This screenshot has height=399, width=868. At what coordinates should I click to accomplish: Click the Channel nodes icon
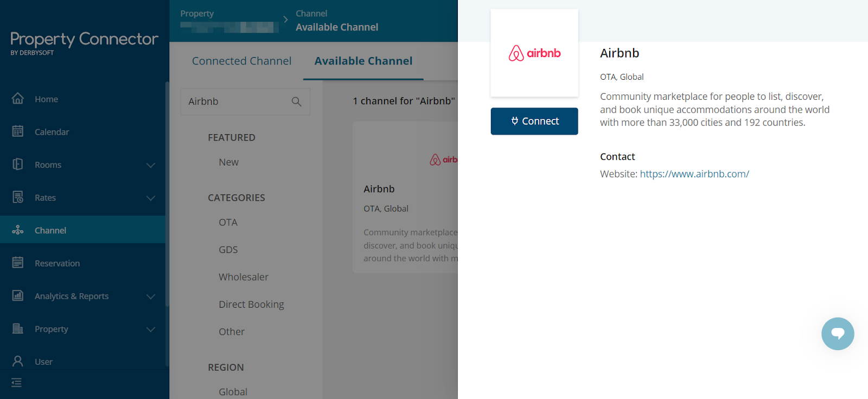click(18, 230)
